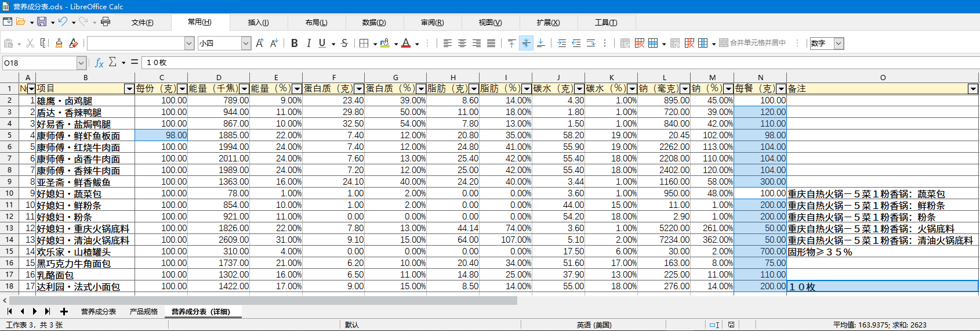This screenshot has width=980, height=331.
Task: Click the 英语 (美国) language status entry
Action: [x=594, y=325]
